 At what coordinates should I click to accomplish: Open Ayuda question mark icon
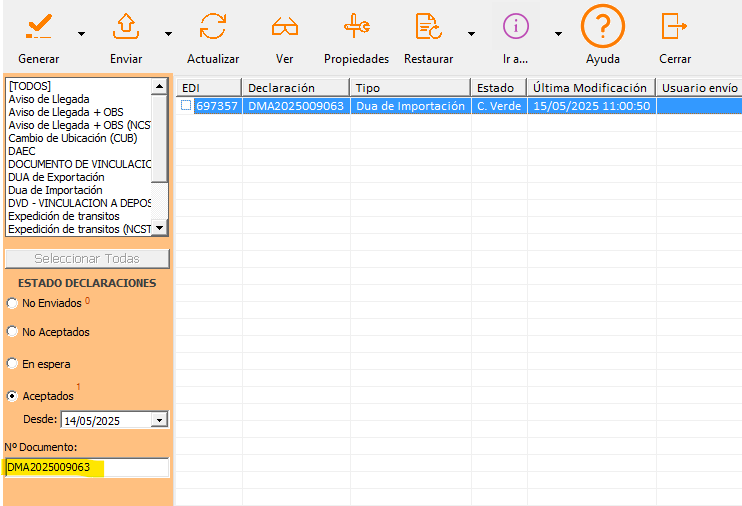[603, 25]
